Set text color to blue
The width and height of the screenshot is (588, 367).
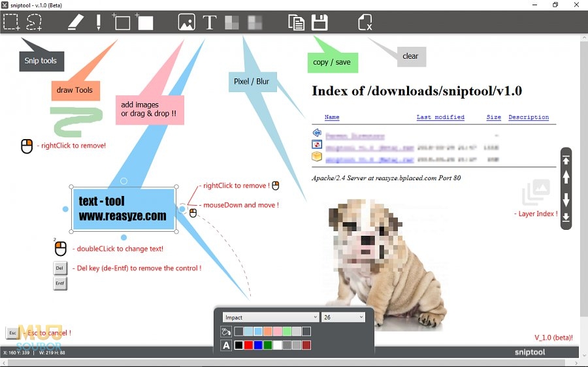[258, 345]
